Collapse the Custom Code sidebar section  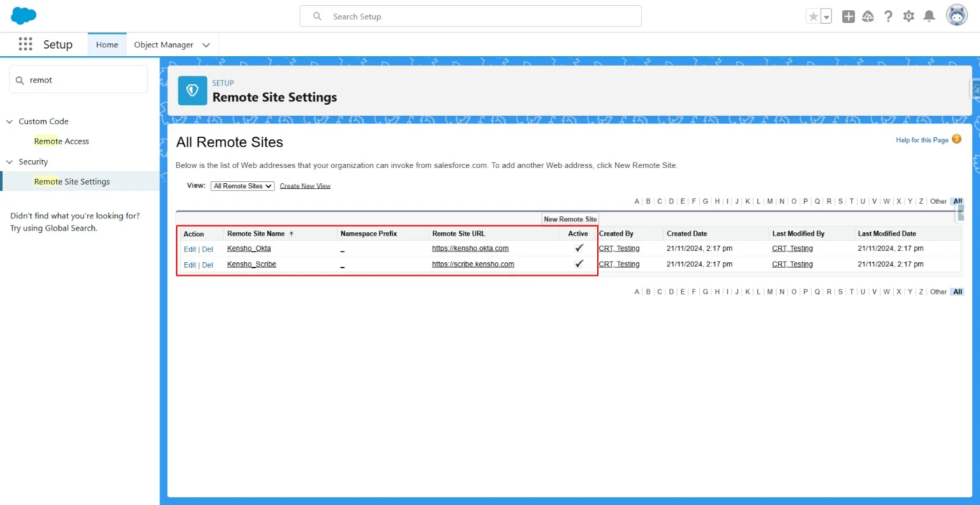10,121
